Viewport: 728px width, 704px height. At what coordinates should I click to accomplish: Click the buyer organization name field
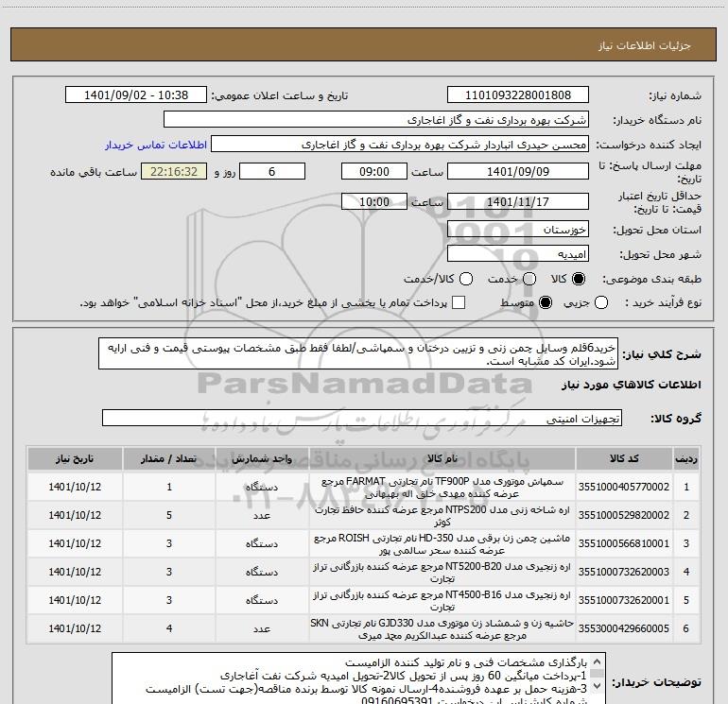click(376, 120)
